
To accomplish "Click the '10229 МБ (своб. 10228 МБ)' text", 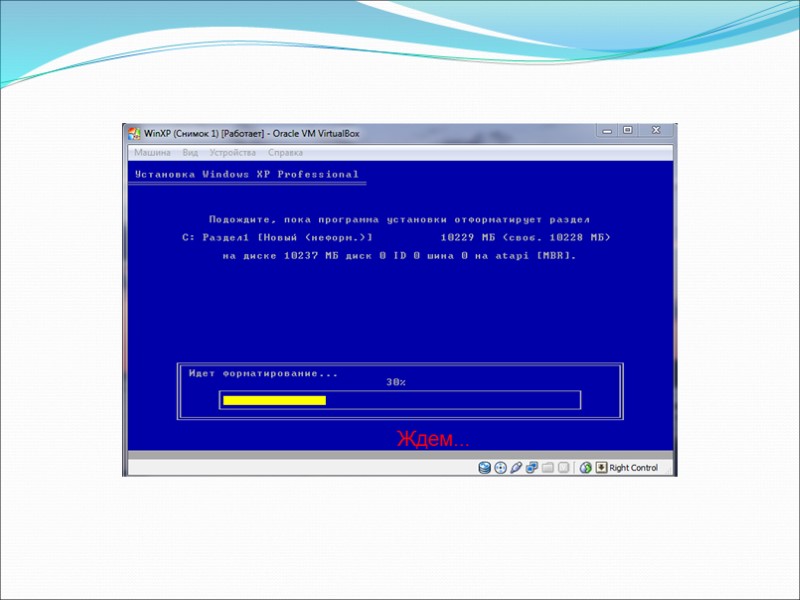I will coord(526,238).
